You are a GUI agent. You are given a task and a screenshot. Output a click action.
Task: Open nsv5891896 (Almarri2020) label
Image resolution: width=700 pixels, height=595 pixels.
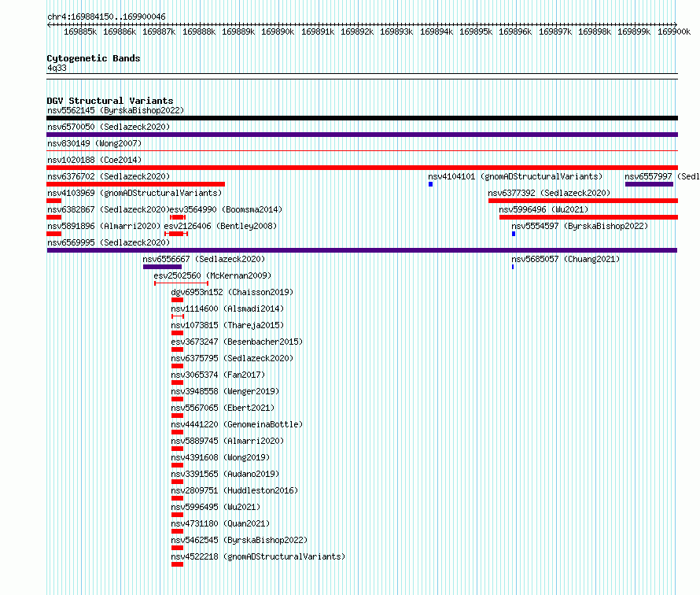104,226
